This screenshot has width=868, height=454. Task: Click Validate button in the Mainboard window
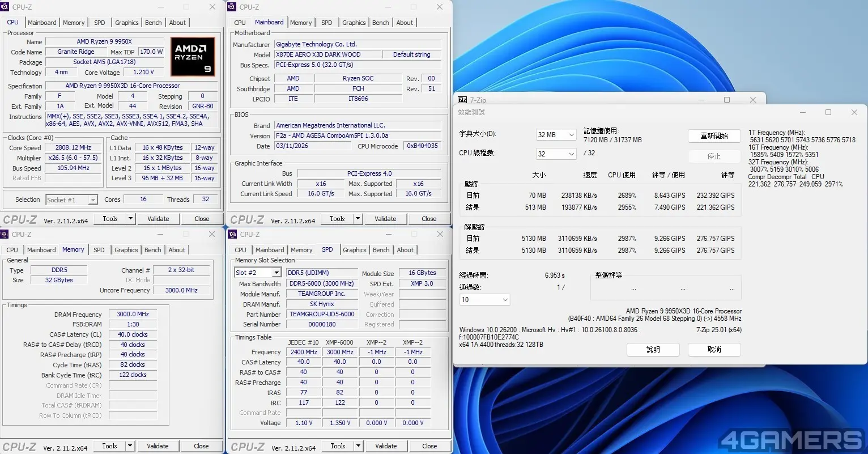pyautogui.click(x=385, y=219)
